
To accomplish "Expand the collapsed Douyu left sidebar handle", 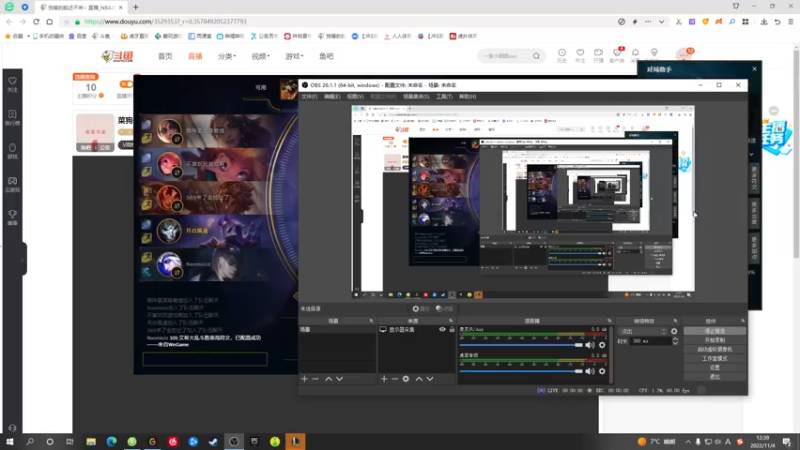I will click(x=23, y=259).
